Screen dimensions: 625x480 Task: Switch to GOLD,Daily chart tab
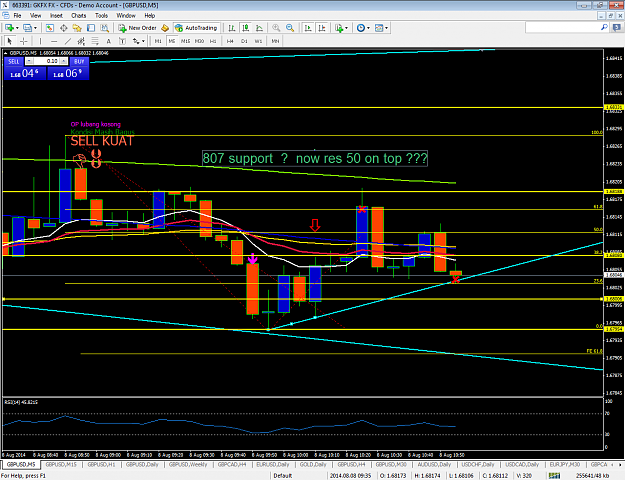(313, 465)
